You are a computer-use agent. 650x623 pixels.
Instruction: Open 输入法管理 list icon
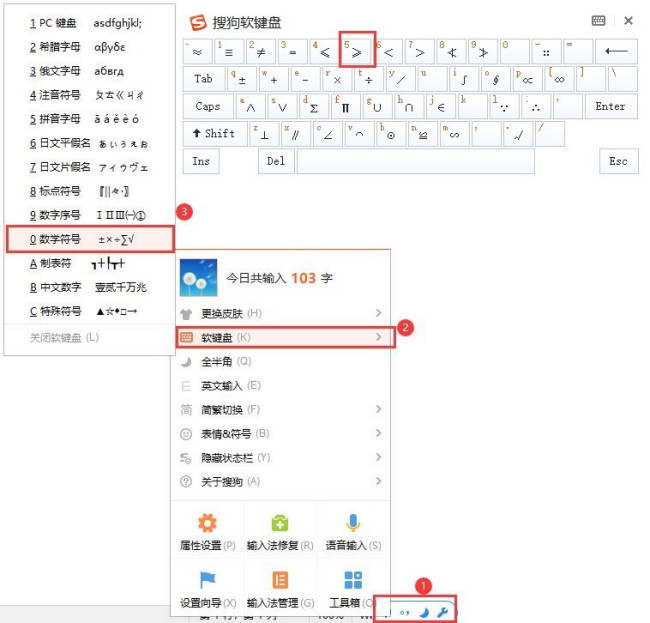pyautogui.click(x=280, y=580)
